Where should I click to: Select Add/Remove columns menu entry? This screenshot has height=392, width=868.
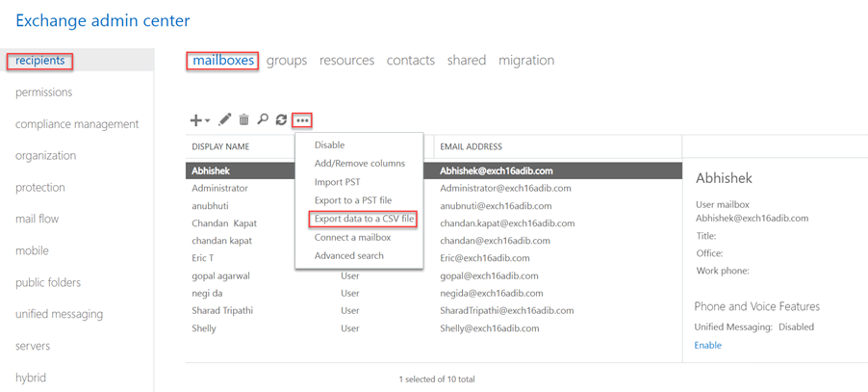[360, 164]
